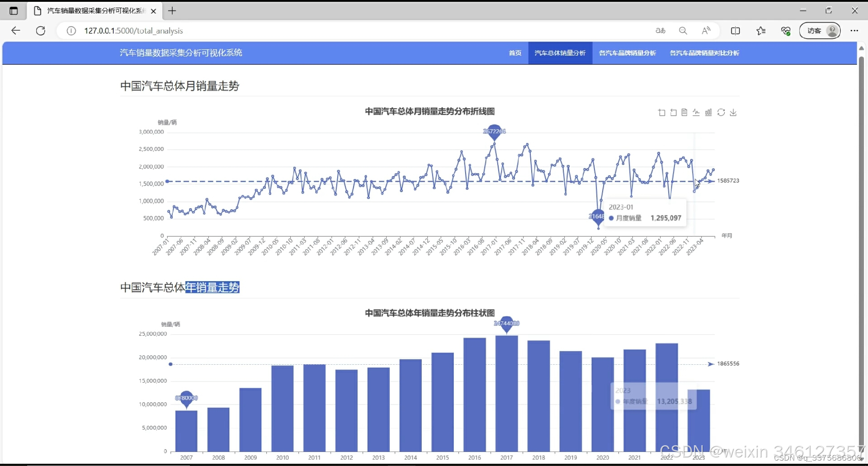The width and height of the screenshot is (868, 466).
Task: Click the 2017 bar in the yearly sales chart
Action: click(506, 393)
